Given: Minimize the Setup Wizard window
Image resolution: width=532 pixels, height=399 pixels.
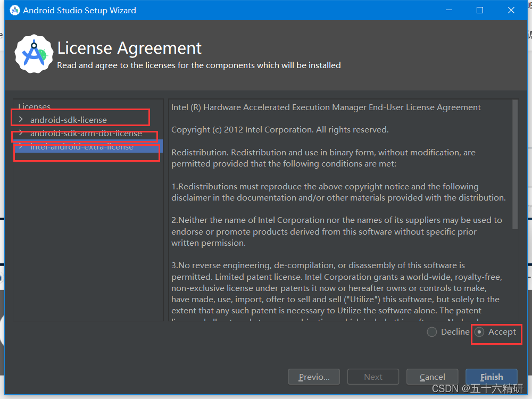Looking at the screenshot, I should click(449, 10).
